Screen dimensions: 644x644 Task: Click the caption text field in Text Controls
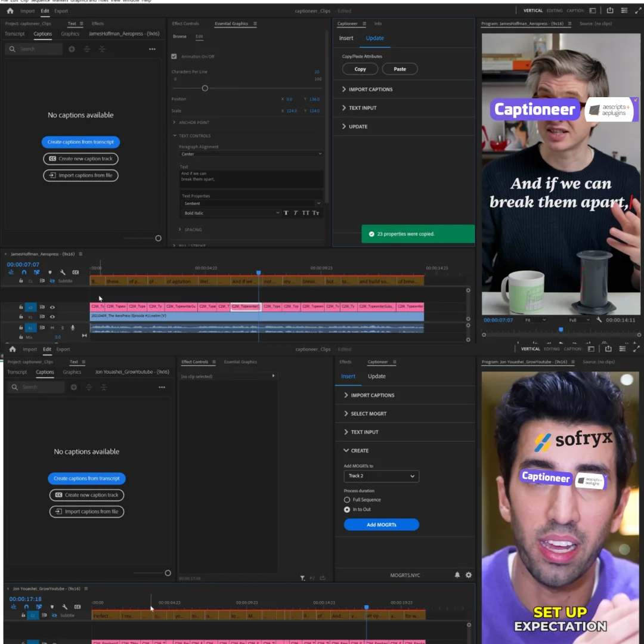[x=251, y=178]
